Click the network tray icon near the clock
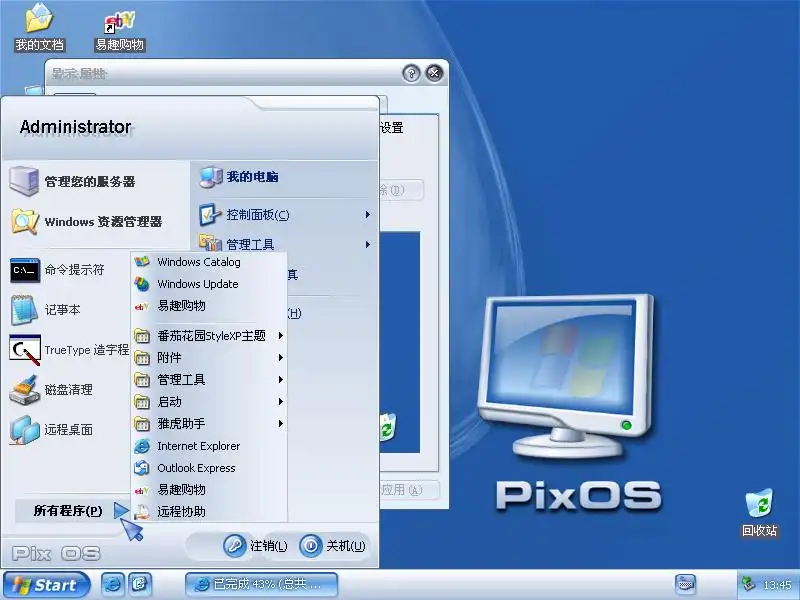800x600 pixels. [748, 583]
